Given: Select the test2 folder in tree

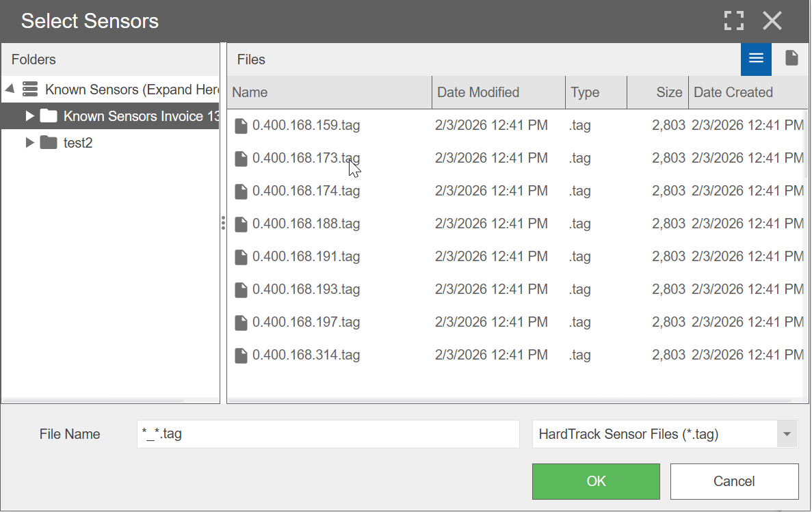Looking at the screenshot, I should pos(78,143).
